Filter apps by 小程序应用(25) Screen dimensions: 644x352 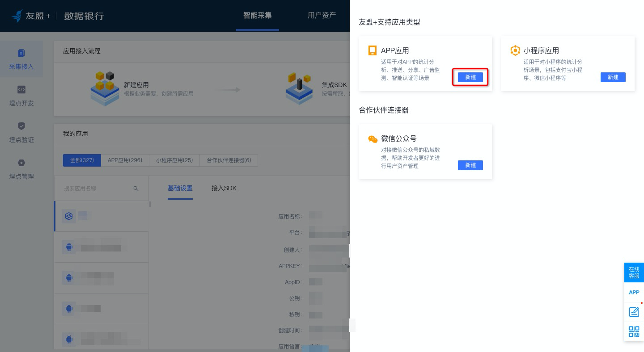pyautogui.click(x=174, y=160)
